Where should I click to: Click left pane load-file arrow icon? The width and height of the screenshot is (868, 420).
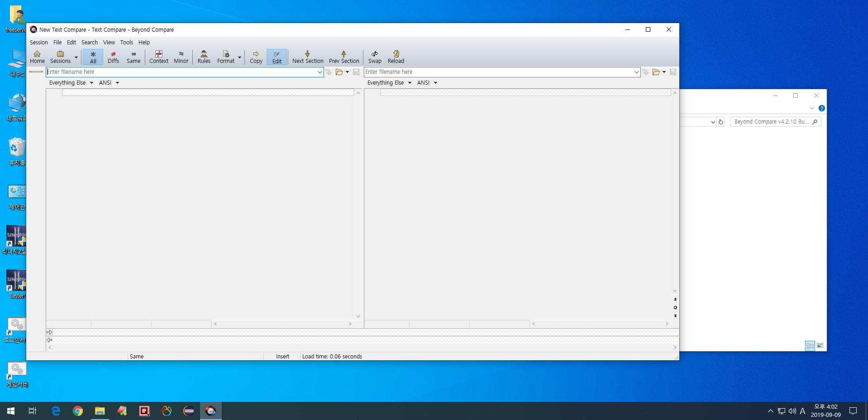click(329, 72)
